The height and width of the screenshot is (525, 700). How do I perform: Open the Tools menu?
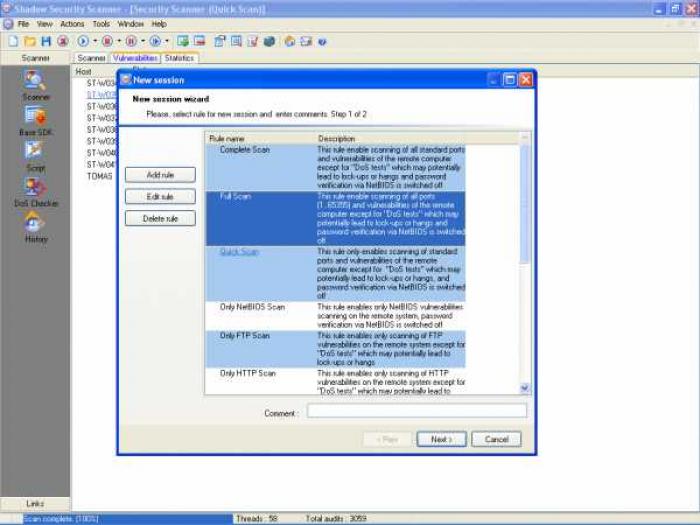coord(101,24)
